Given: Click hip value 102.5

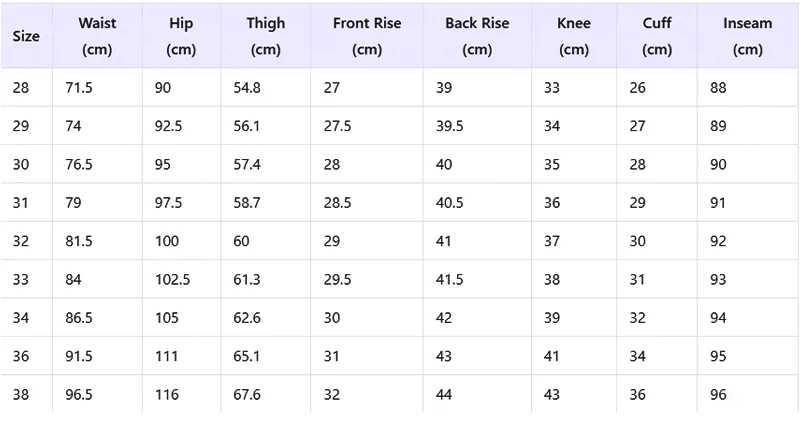Looking at the screenshot, I should click(x=172, y=280).
